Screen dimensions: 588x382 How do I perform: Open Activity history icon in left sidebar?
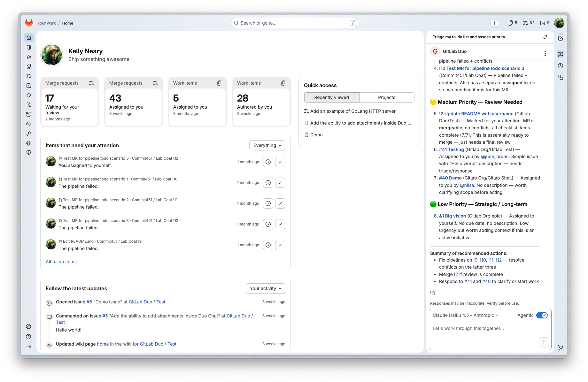tap(29, 114)
